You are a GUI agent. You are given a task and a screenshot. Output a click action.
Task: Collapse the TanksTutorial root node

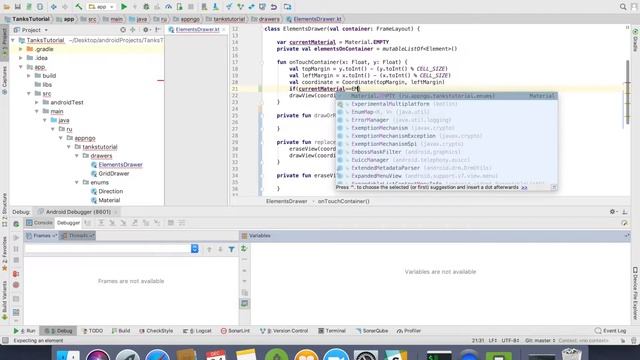coord(13,40)
